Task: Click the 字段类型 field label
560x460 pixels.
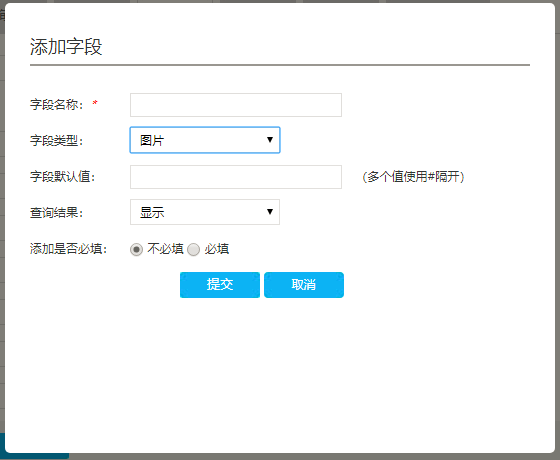Action: pos(56,140)
